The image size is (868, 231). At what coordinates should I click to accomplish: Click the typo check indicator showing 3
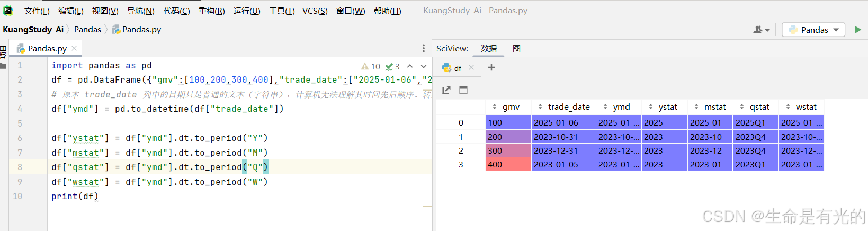tap(392, 67)
